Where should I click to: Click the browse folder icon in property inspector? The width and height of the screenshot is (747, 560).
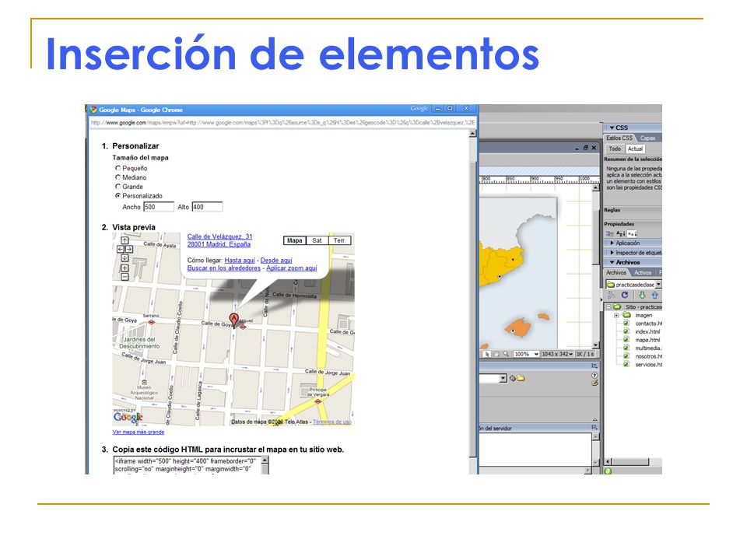click(x=521, y=379)
